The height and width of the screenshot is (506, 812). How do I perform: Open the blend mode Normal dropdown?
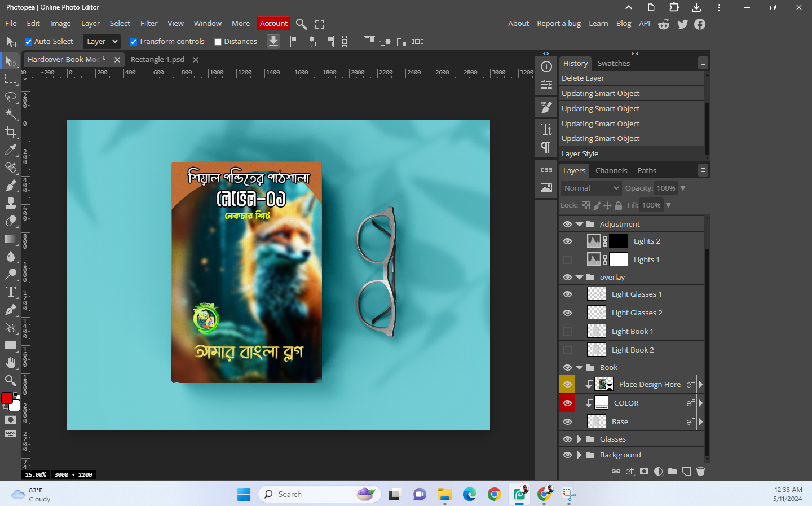(x=591, y=188)
